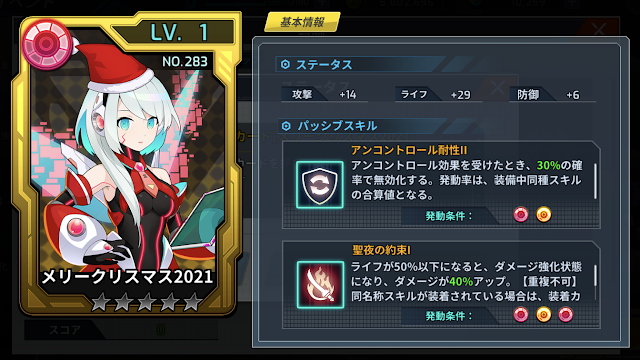This screenshot has width=640, height=360.
Task: Click the 聖夜の約束I flaming sword skill icon
Action: pos(320,284)
